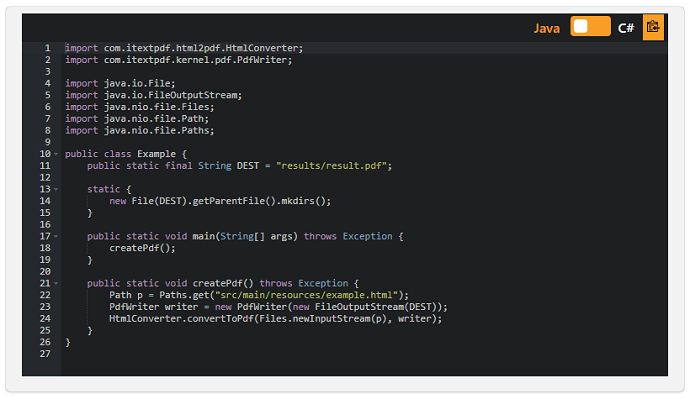Click the "createPdf();" call on line 18
The image size is (690, 399).
click(142, 248)
